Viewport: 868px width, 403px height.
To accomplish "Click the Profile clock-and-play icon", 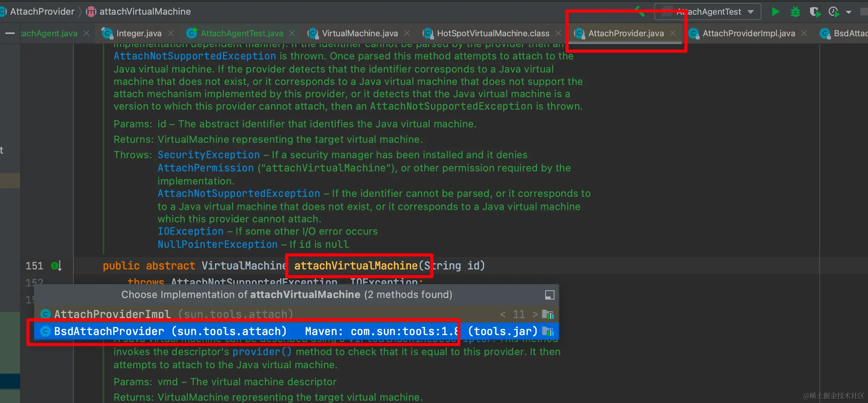I will coord(834,12).
